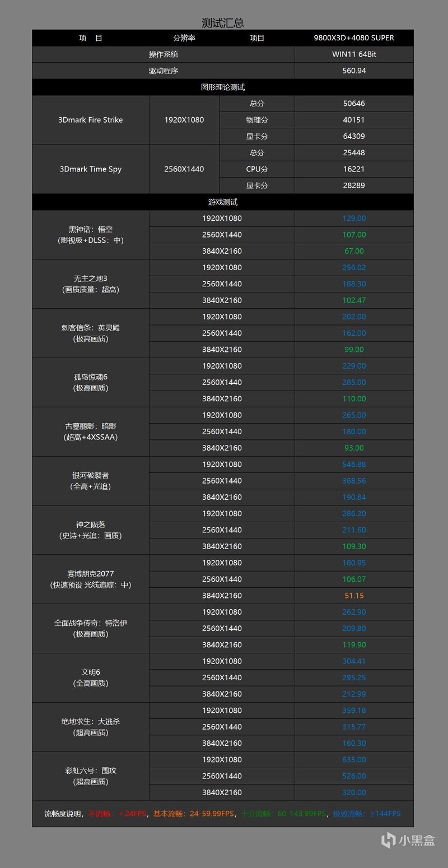Screen dimensions: 448x868
Task: Click the Fire Strike total score 50646
Action: [354, 104]
